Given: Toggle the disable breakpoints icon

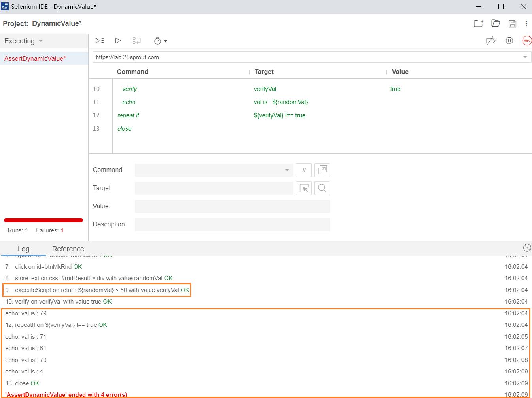Looking at the screenshot, I should [x=491, y=41].
